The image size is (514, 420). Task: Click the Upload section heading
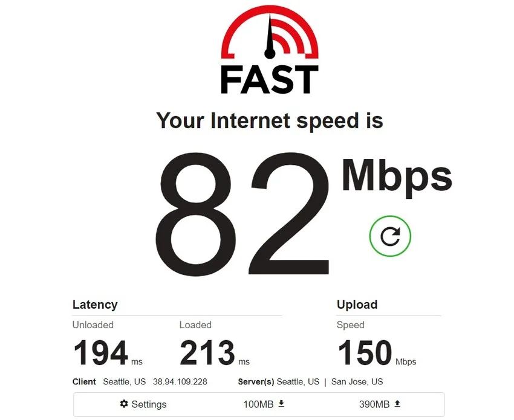click(357, 305)
